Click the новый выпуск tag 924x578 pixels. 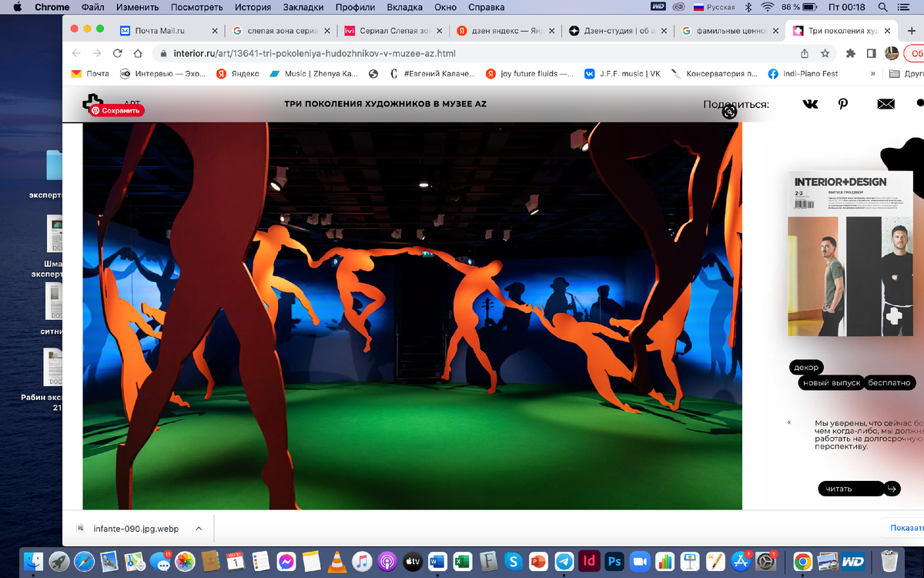pyautogui.click(x=831, y=383)
